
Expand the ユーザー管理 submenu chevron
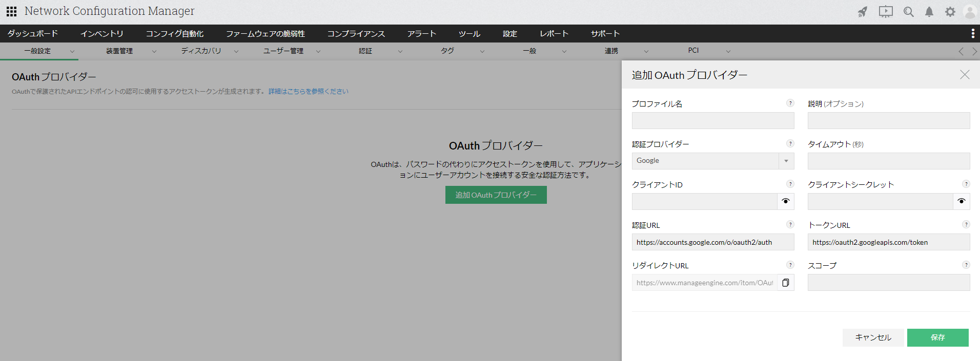click(318, 51)
